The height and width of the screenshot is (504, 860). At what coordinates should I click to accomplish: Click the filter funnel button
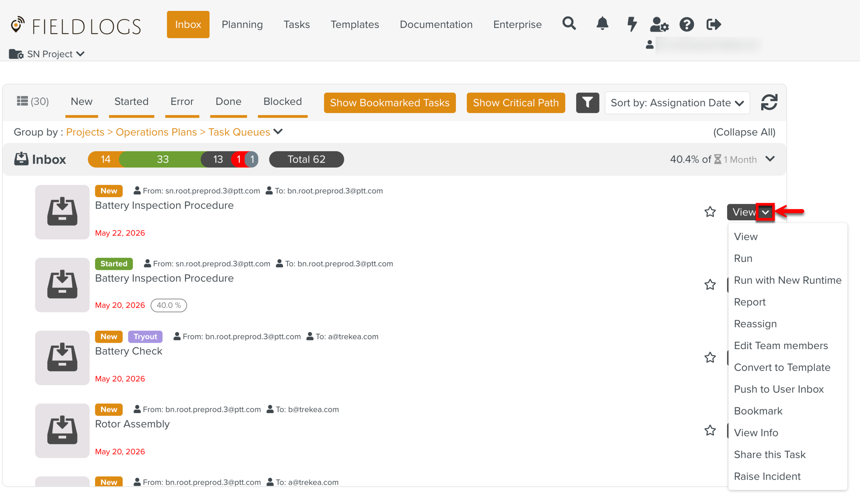[587, 102]
